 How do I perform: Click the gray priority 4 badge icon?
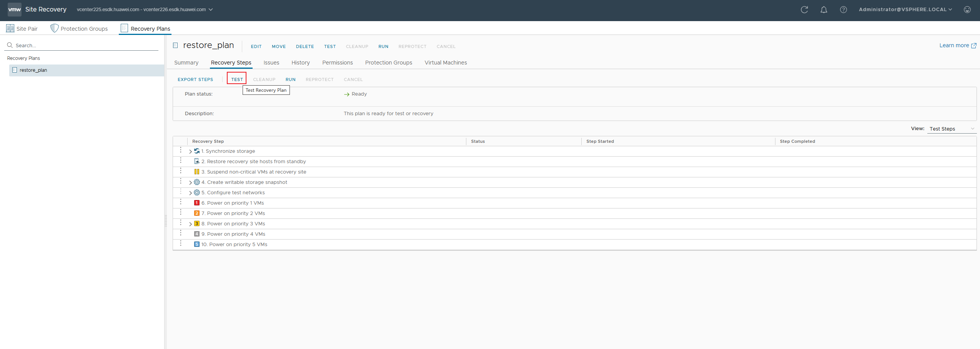(x=197, y=234)
